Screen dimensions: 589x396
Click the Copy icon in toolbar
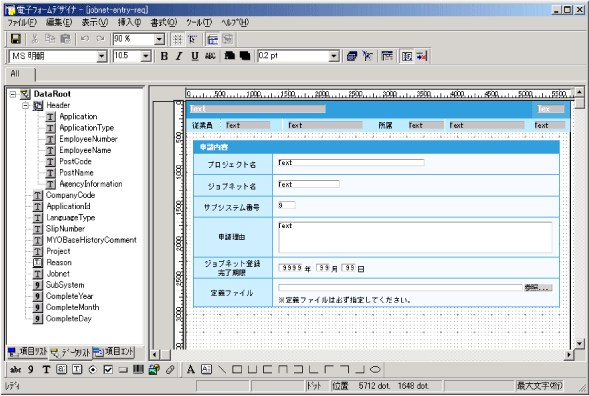(50, 39)
